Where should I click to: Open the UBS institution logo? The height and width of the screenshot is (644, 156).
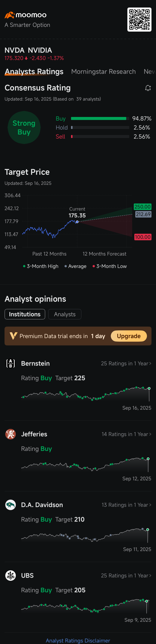[11, 576]
